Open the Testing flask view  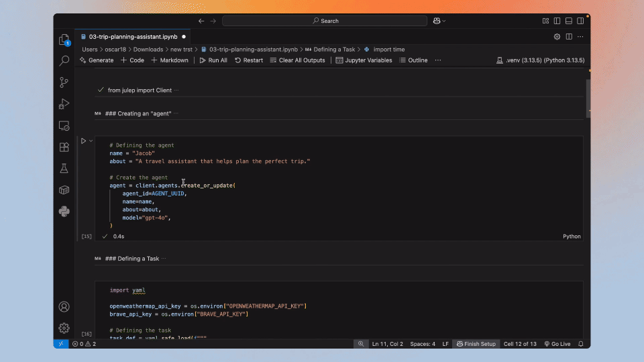(x=64, y=168)
